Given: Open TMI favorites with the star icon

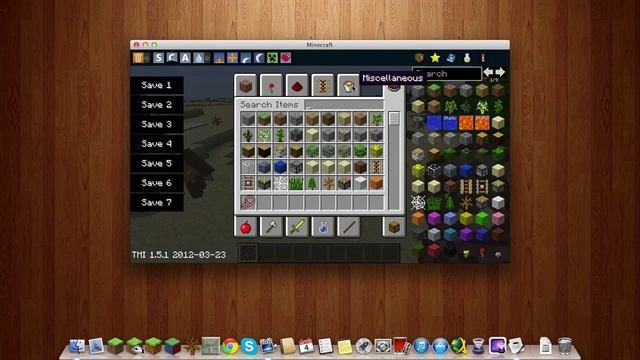Looking at the screenshot, I should tap(435, 58).
